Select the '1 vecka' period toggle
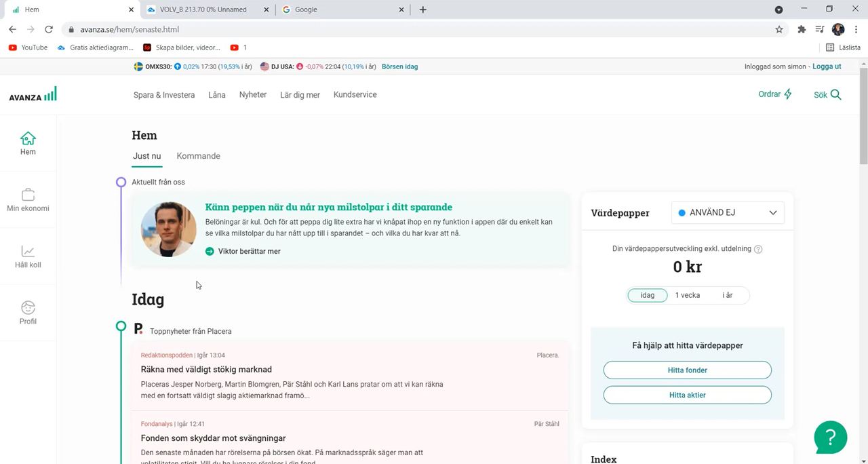868x464 pixels. pyautogui.click(x=688, y=295)
